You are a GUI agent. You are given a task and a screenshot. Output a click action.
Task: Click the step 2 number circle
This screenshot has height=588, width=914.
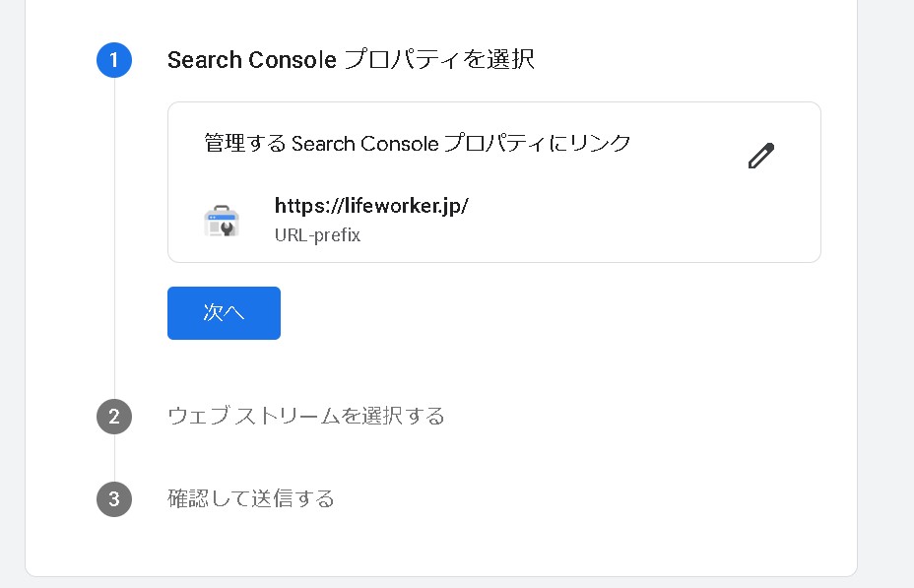(114, 416)
